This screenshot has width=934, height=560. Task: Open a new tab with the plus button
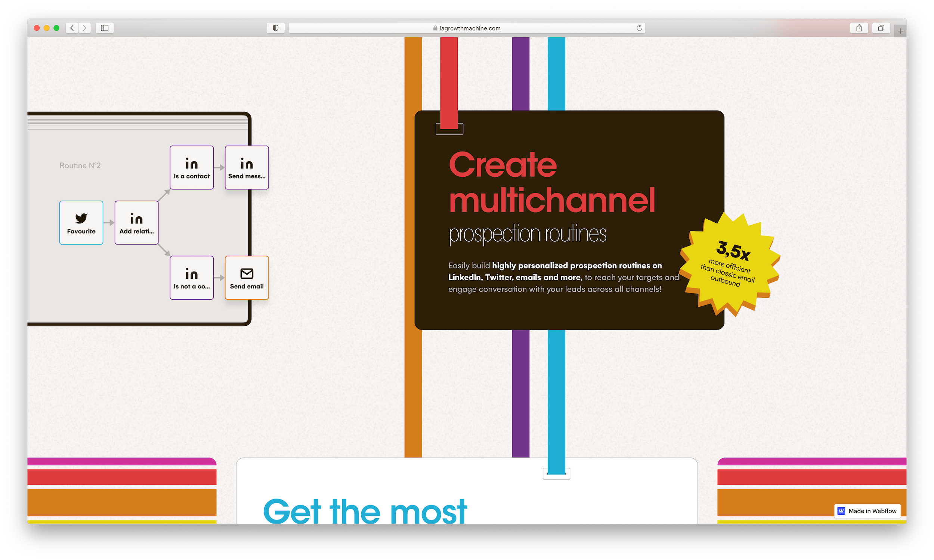900,31
